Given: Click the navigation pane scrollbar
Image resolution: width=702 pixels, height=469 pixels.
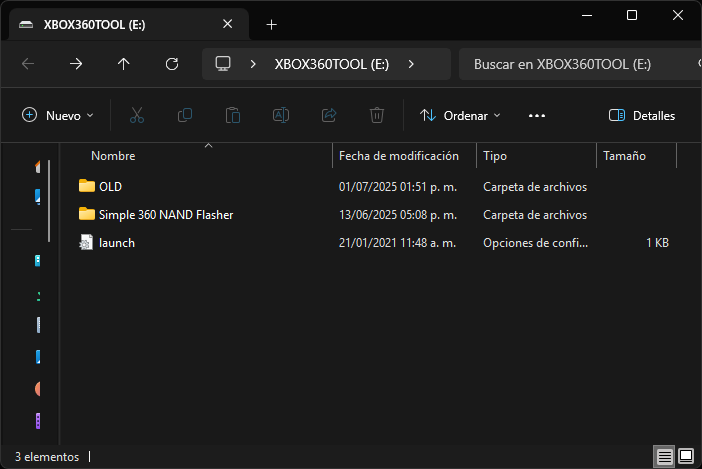Looking at the screenshot, I should [48, 200].
